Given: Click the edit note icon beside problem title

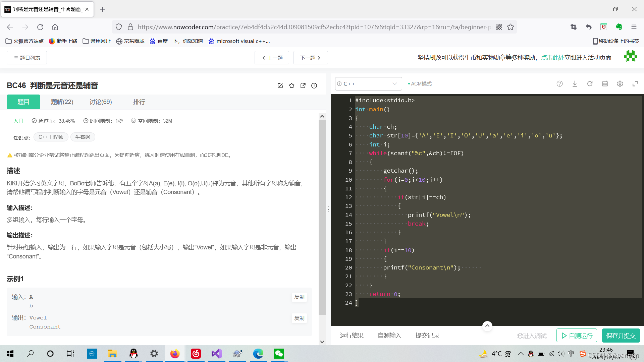Looking at the screenshot, I should [x=280, y=86].
